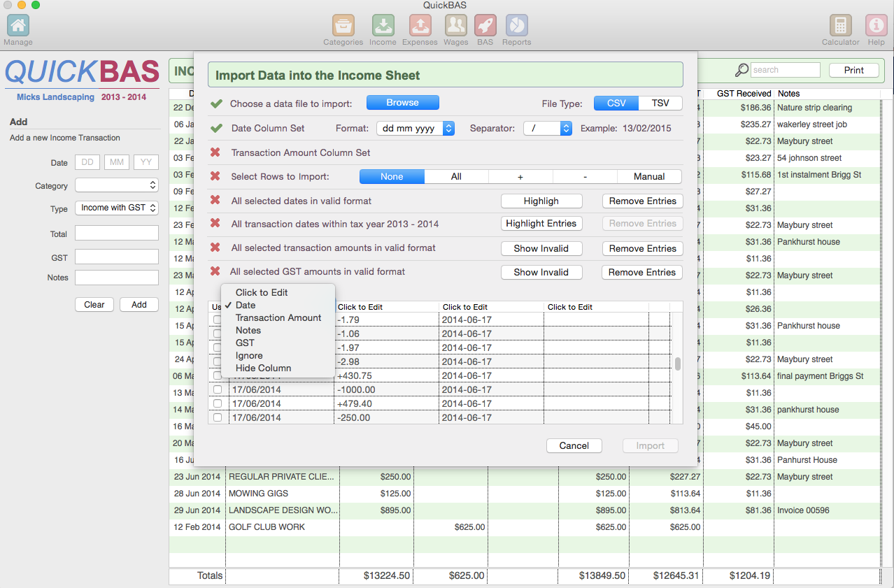The height and width of the screenshot is (588, 894).
Task: Click the Add transaction button
Action: pyautogui.click(x=139, y=304)
